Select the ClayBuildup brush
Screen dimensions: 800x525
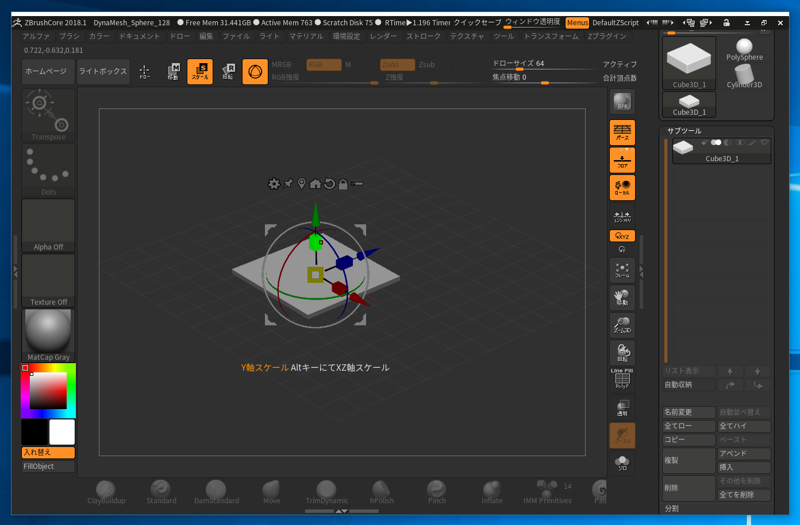coord(107,490)
